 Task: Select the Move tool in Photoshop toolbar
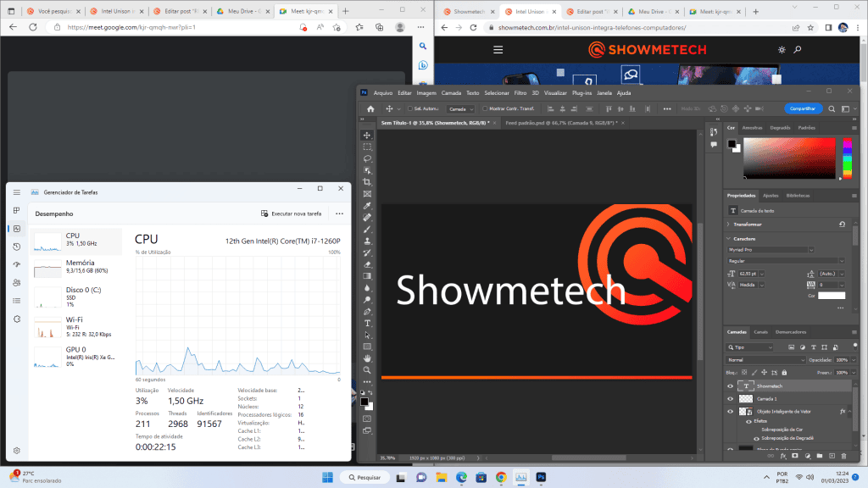pyautogui.click(x=367, y=136)
